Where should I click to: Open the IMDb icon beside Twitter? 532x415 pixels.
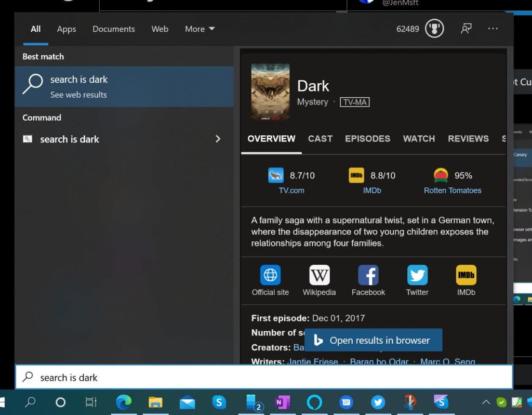point(466,275)
